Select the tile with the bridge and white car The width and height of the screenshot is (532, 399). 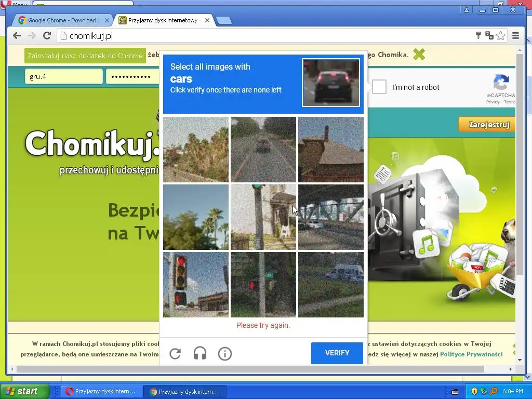(331, 217)
